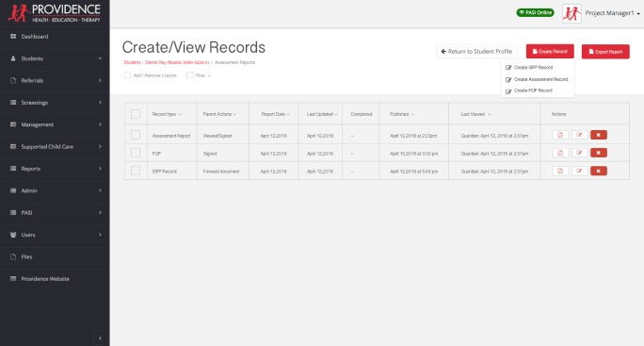Image resolution: width=644 pixels, height=346 pixels.
Task: Click the Create Record button
Action: [550, 52]
